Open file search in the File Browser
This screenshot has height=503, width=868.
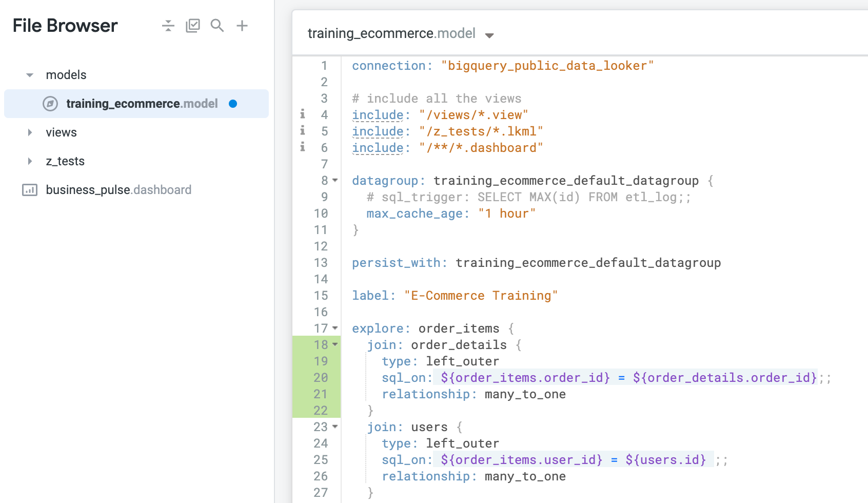coord(218,25)
